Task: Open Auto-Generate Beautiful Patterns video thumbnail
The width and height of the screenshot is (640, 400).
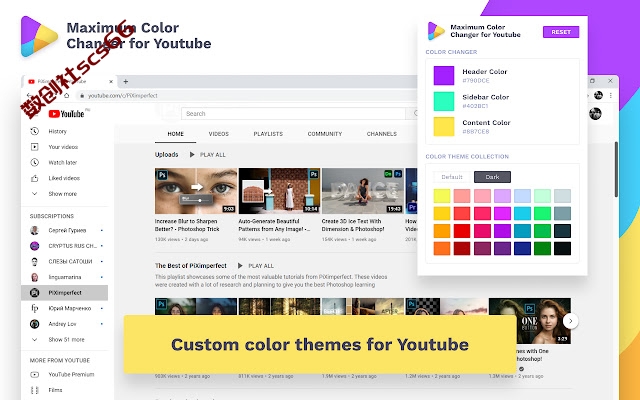Action: pos(279,191)
